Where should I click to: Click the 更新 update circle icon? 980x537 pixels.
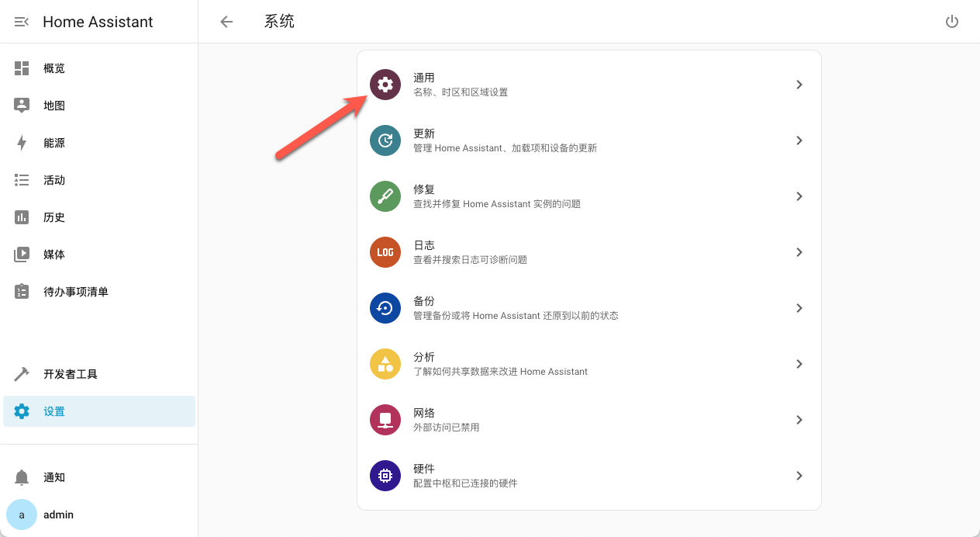(385, 140)
